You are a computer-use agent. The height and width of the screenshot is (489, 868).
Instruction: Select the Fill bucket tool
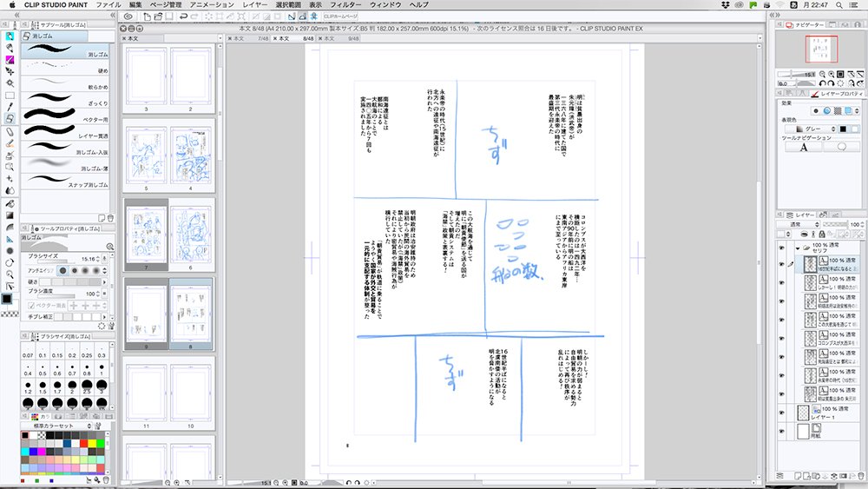(x=10, y=203)
